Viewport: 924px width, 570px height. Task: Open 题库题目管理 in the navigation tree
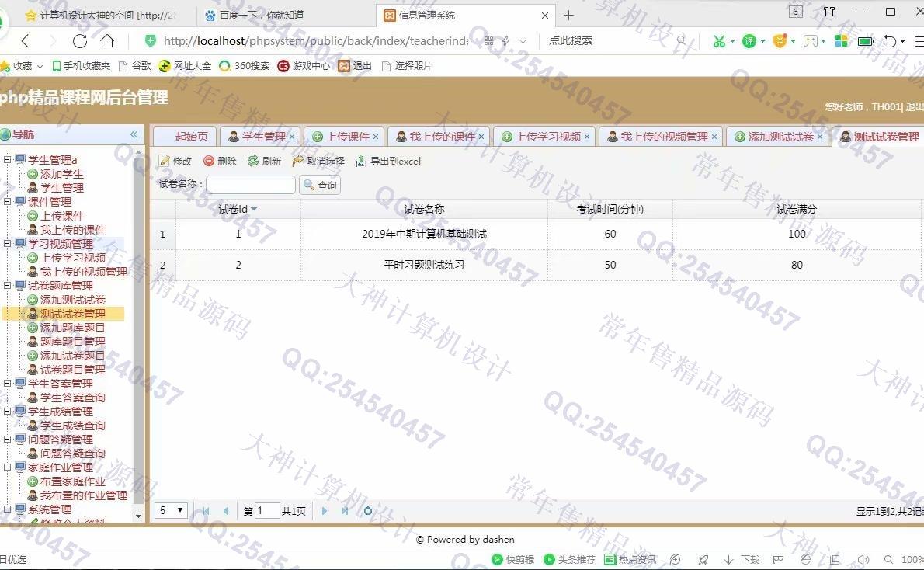tap(72, 342)
